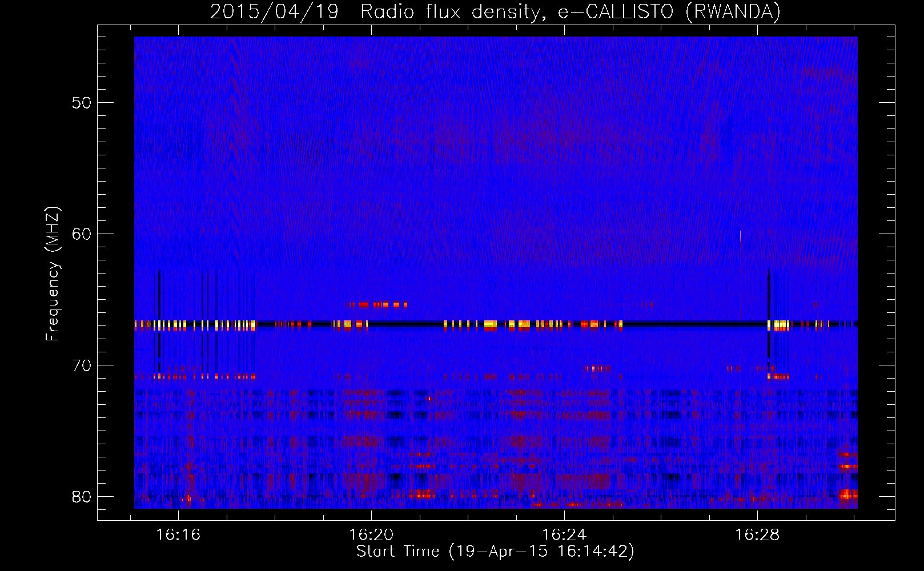The image size is (924, 571).
Task: Click the 16:28 time tick label
Action: pyautogui.click(x=757, y=535)
